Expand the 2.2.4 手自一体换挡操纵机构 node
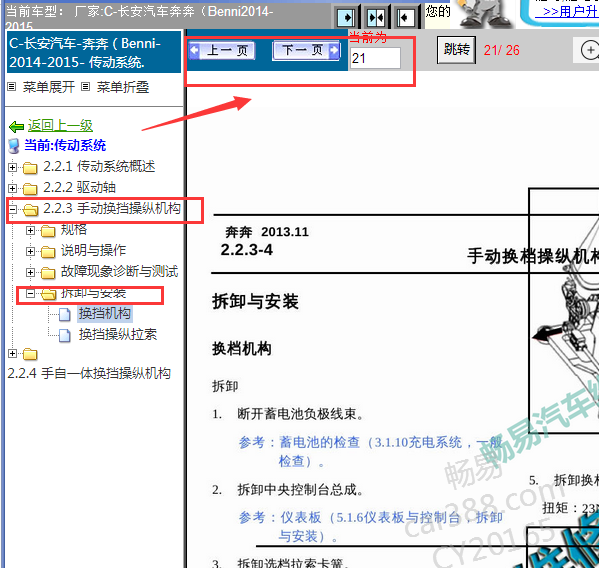 [12, 353]
